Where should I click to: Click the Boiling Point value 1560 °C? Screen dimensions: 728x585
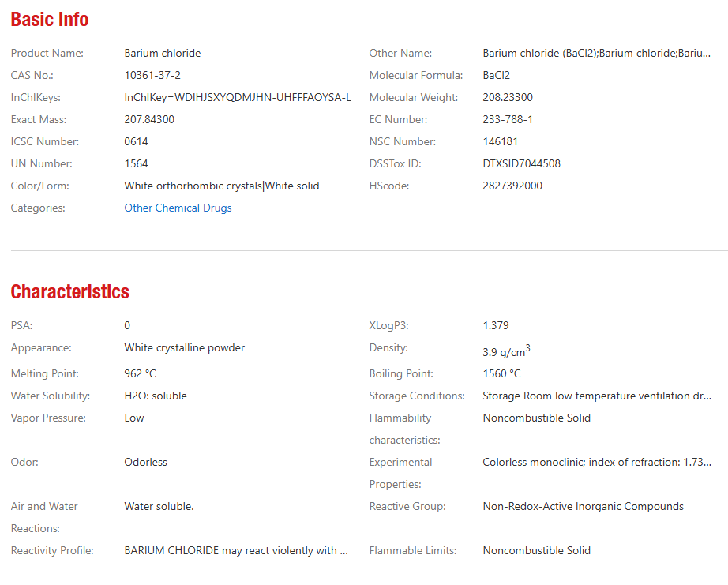(501, 373)
